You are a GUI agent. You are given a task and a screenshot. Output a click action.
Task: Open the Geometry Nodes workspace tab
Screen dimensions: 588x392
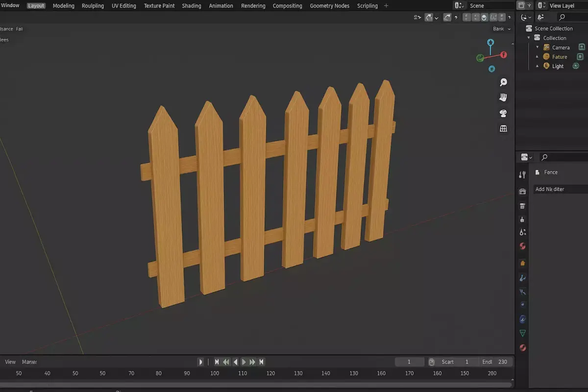(330, 6)
